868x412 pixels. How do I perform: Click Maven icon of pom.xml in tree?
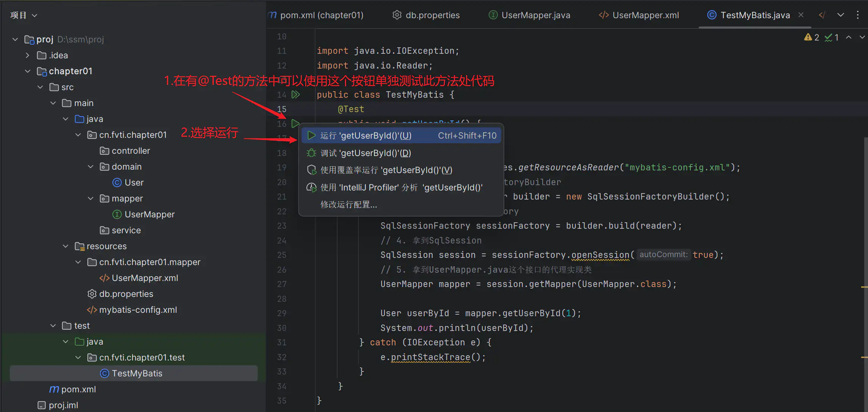54,389
